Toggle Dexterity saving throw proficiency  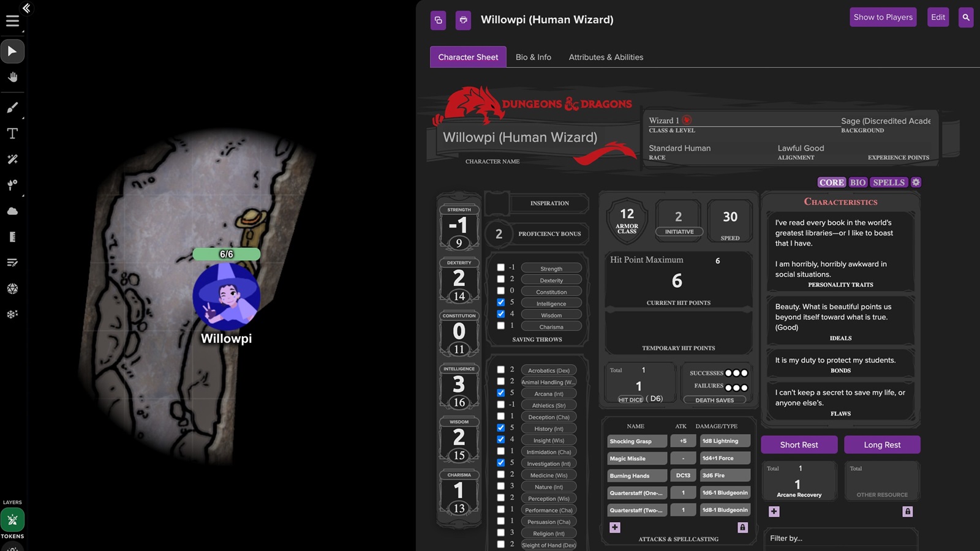tap(500, 279)
